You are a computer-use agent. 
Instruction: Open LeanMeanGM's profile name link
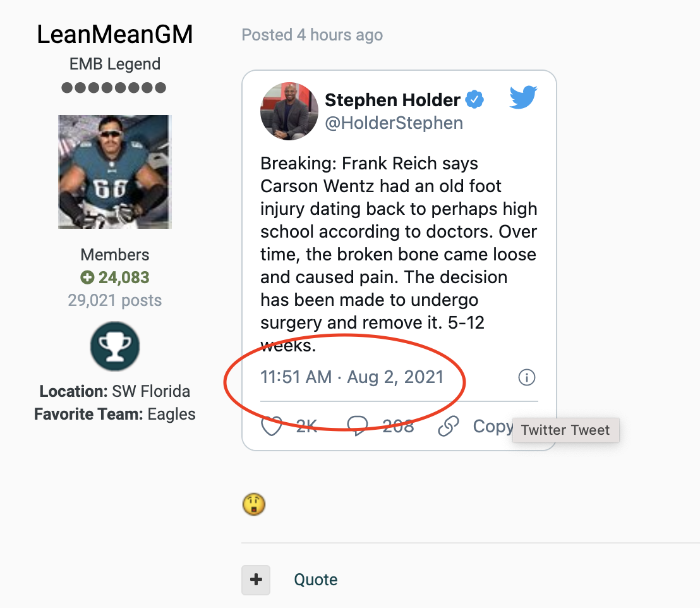[115, 35]
